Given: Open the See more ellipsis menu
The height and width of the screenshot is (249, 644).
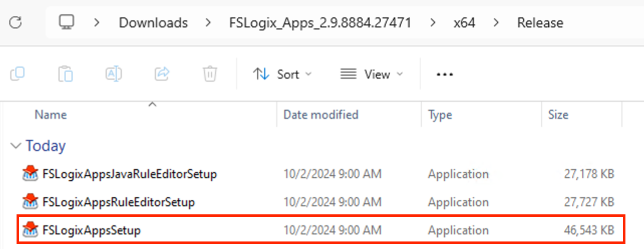Looking at the screenshot, I should (445, 74).
